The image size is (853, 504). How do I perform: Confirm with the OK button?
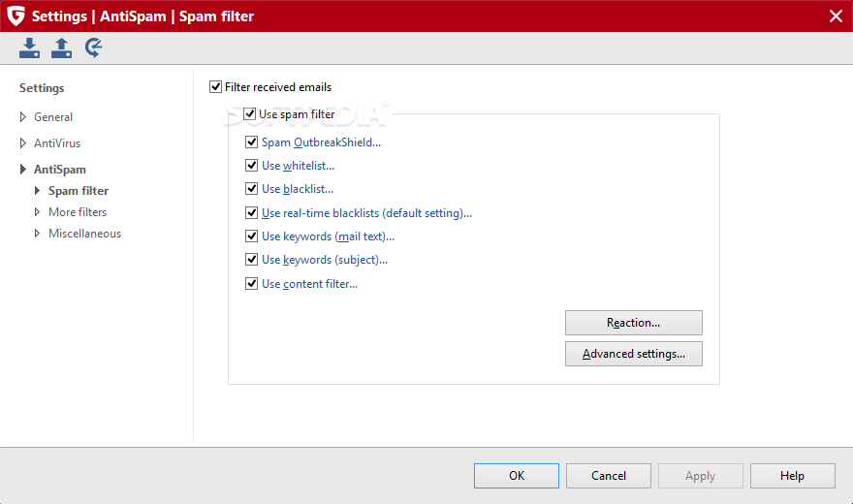point(517,476)
